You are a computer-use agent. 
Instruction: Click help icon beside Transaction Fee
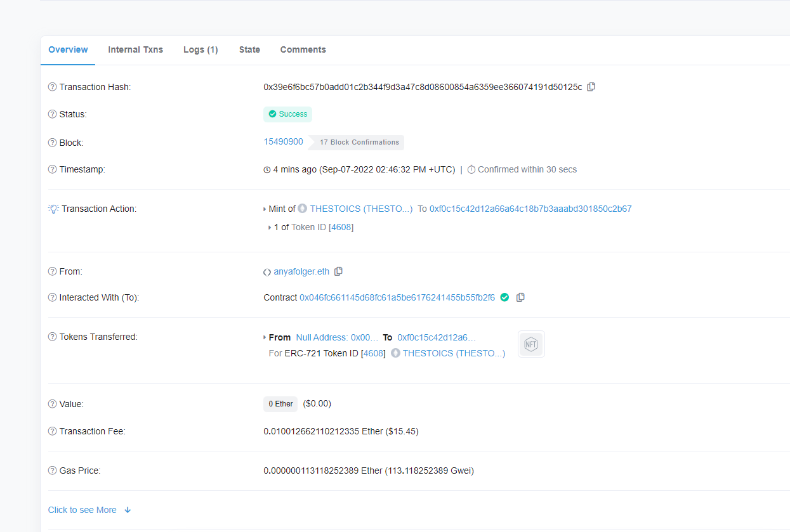coord(53,431)
